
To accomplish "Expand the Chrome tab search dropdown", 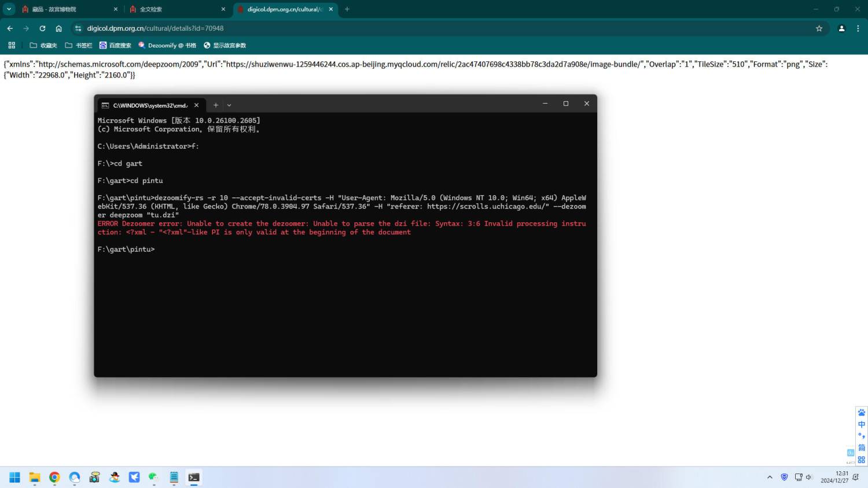I will [9, 9].
